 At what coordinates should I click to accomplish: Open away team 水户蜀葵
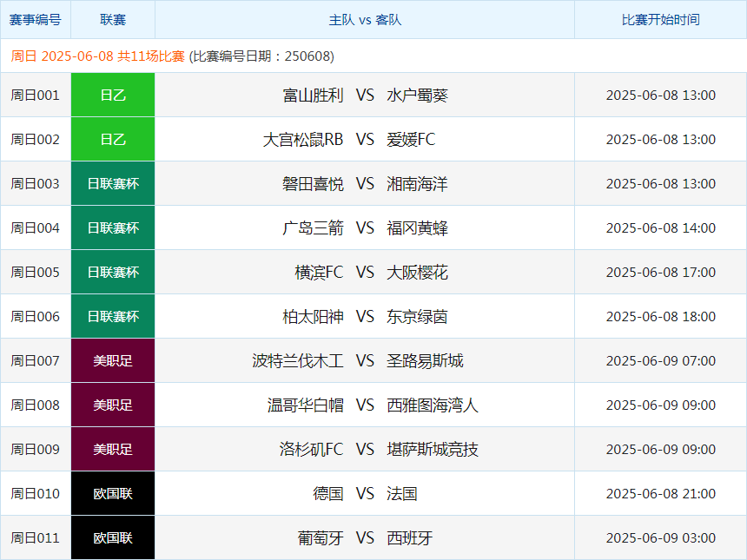[x=417, y=96]
